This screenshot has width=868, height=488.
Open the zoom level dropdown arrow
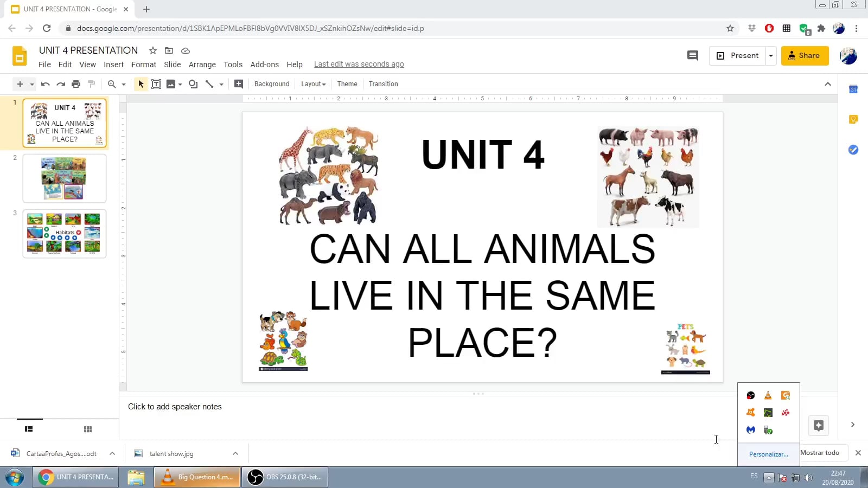coord(124,85)
